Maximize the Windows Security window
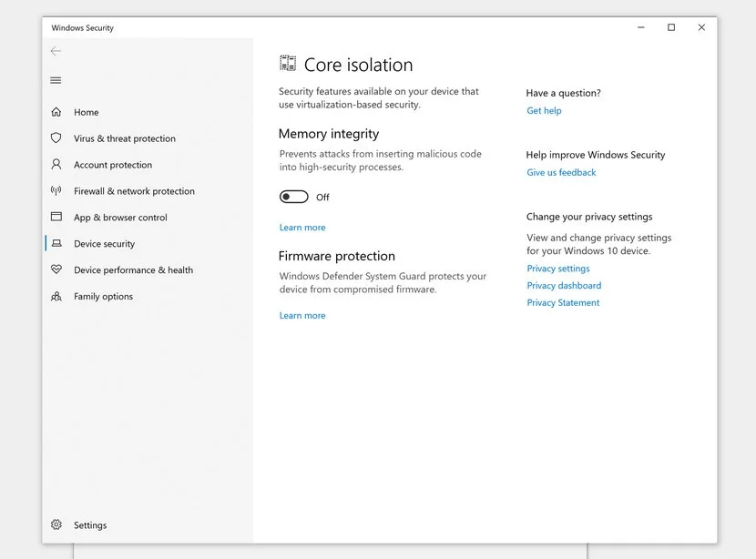Image resolution: width=756 pixels, height=559 pixels. (x=671, y=27)
